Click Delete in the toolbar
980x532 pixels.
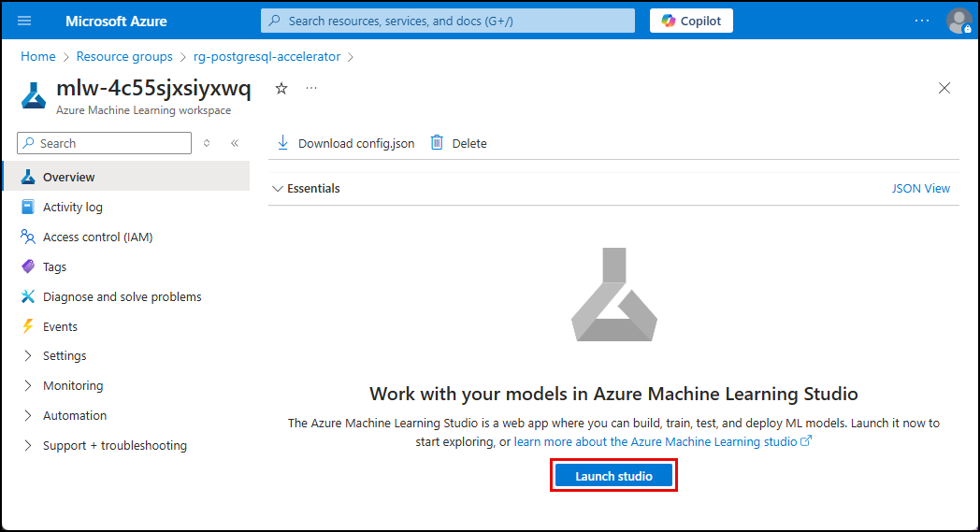click(459, 143)
